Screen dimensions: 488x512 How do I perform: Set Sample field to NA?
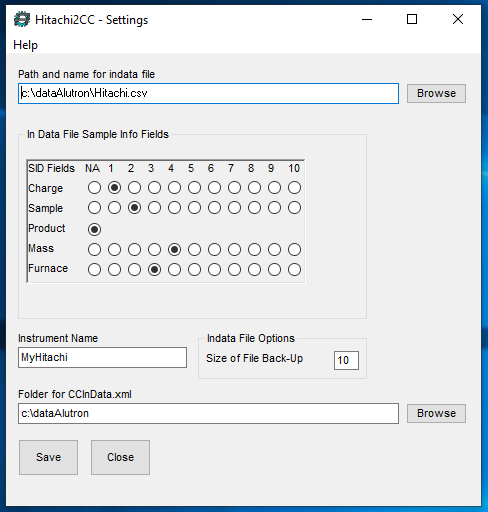pos(94,208)
